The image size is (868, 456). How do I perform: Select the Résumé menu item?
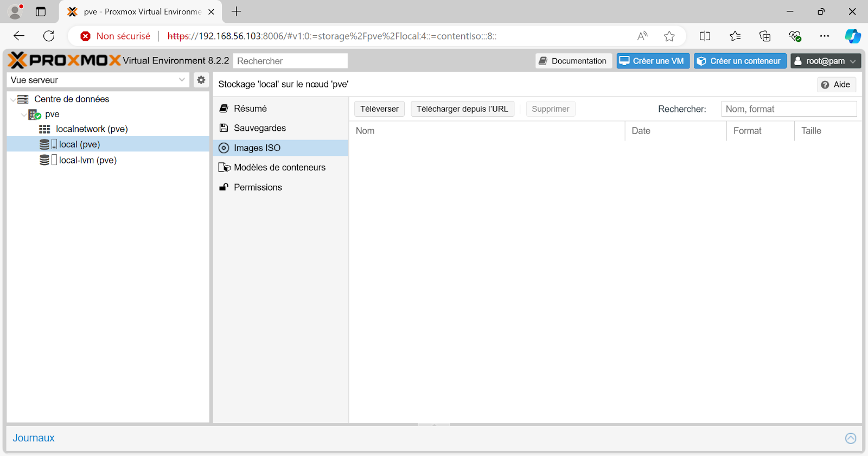pos(280,109)
